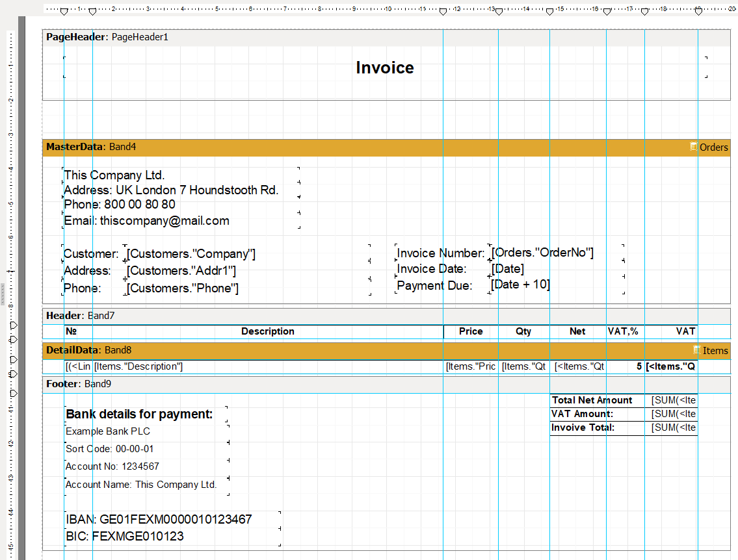Screen dimensions: 738x560
Task: Select the 'Description' column header cell
Action: tap(268, 331)
